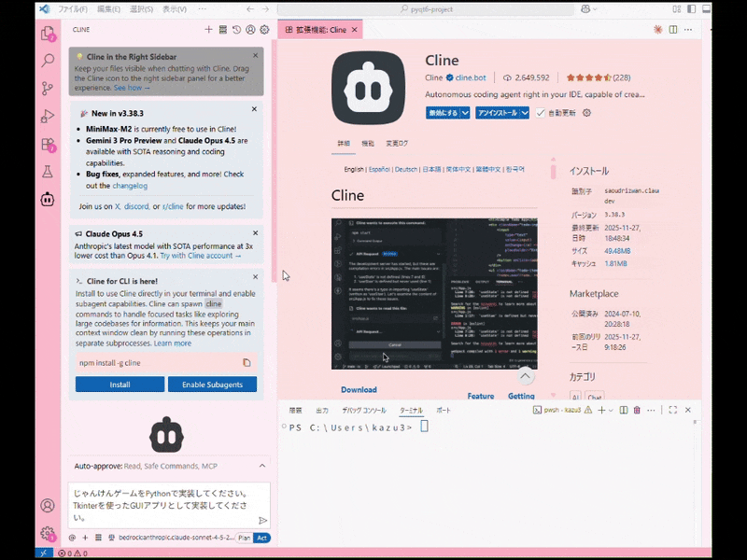Open the Run and Debug view

coord(49,116)
